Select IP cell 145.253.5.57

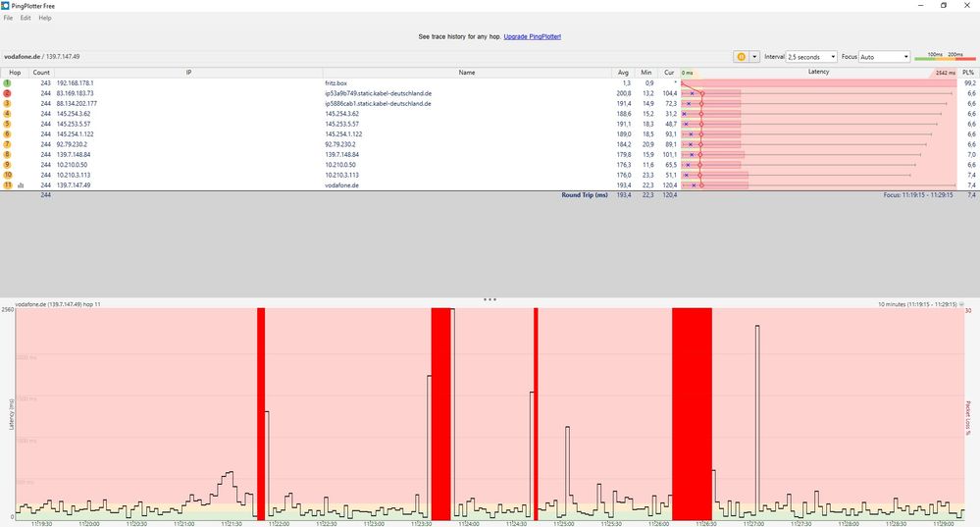[x=74, y=124]
